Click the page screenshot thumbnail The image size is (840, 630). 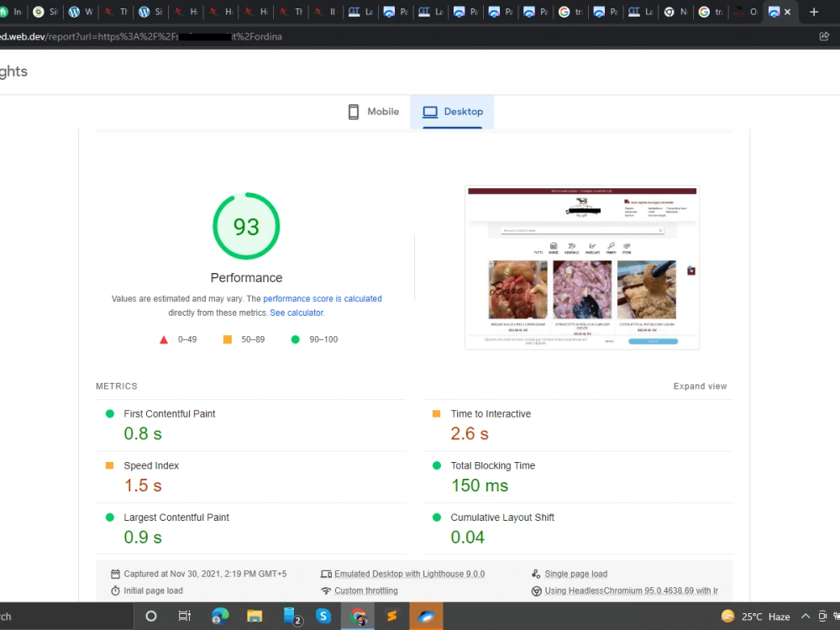pos(582,267)
